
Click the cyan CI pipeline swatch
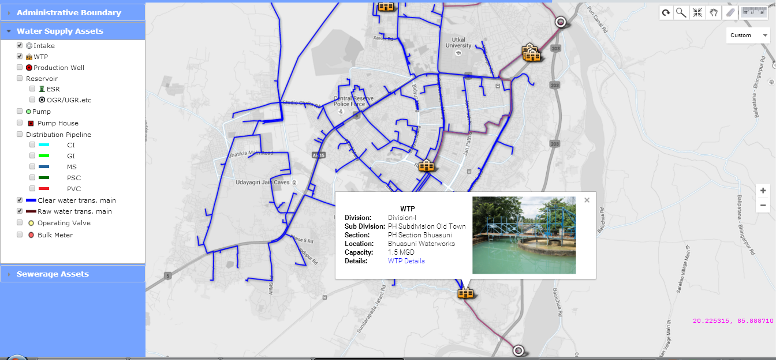pyautogui.click(x=44, y=145)
